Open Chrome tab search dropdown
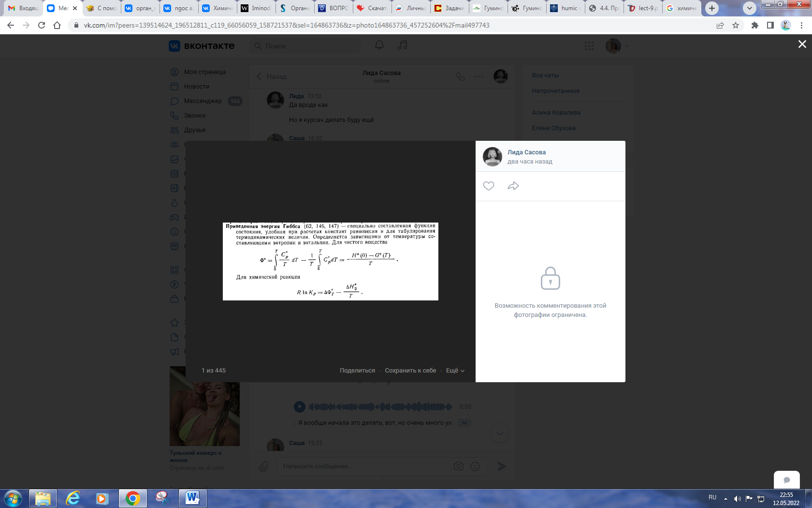 coord(750,8)
